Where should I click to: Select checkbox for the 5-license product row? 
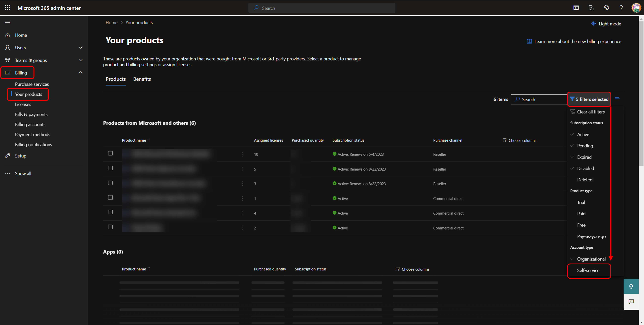[x=110, y=168]
